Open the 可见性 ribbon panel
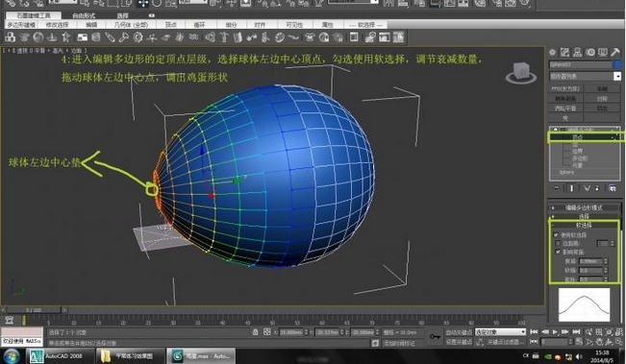 tap(294, 25)
